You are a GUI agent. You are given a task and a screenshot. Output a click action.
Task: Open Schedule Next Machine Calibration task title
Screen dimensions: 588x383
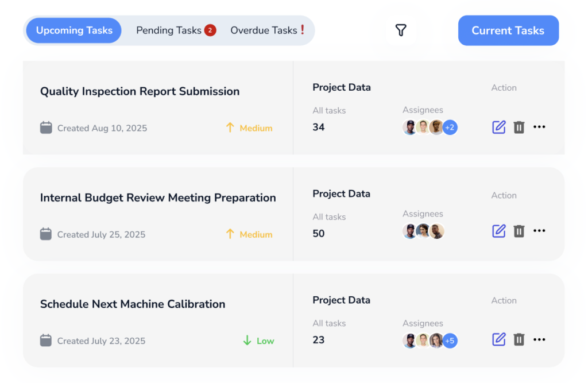coord(133,304)
